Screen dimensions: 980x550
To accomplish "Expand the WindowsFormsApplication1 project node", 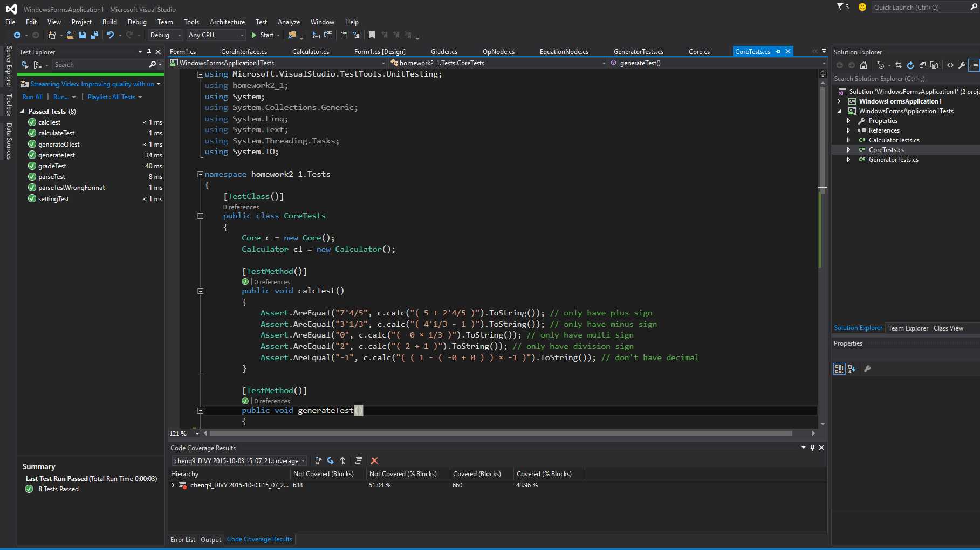I will (839, 101).
